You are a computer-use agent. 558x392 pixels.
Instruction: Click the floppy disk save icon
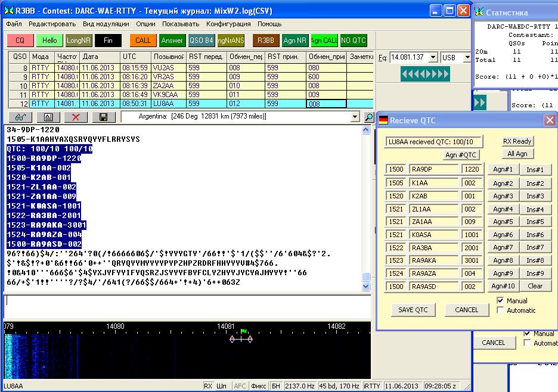click(103, 117)
